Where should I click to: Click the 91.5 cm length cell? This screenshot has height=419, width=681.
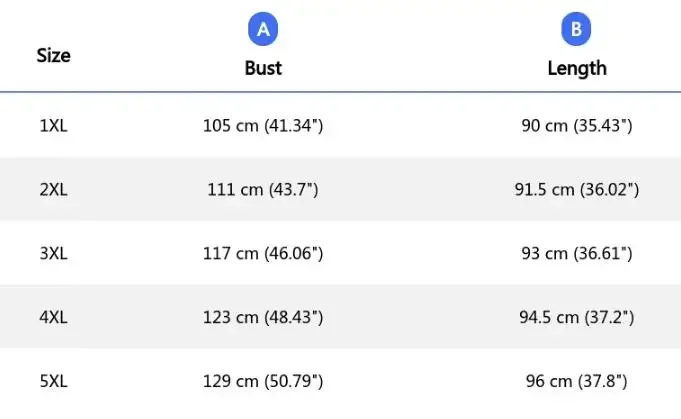[x=576, y=190]
